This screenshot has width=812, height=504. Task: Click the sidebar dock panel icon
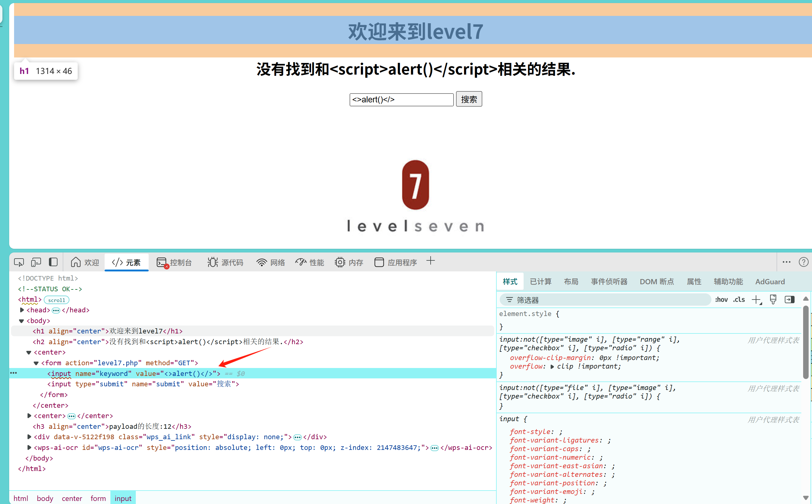tap(53, 262)
